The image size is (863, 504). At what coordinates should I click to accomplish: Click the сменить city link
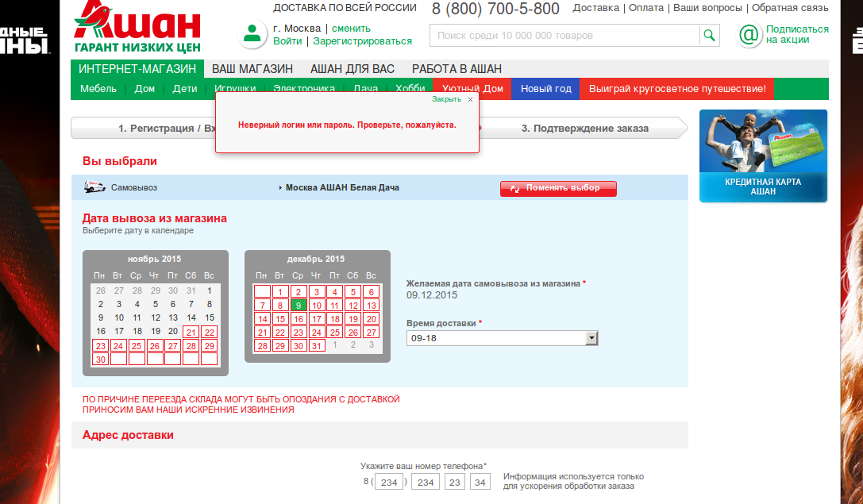(x=351, y=28)
